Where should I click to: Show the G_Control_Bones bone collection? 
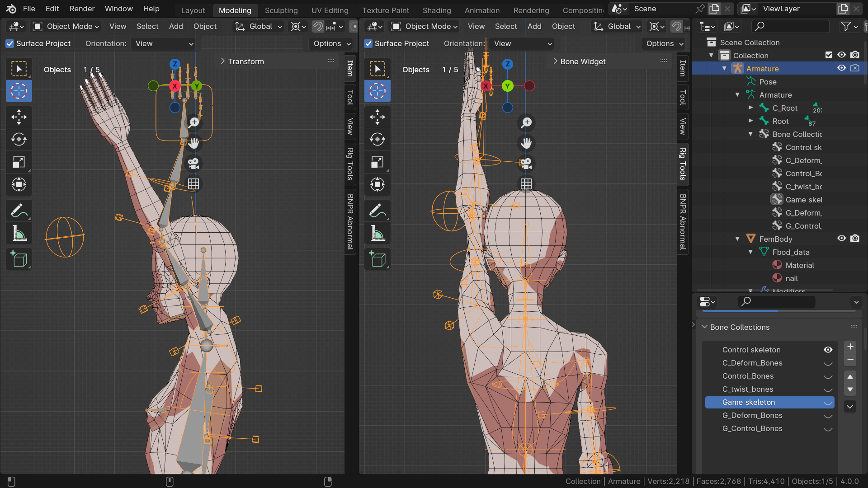click(828, 429)
